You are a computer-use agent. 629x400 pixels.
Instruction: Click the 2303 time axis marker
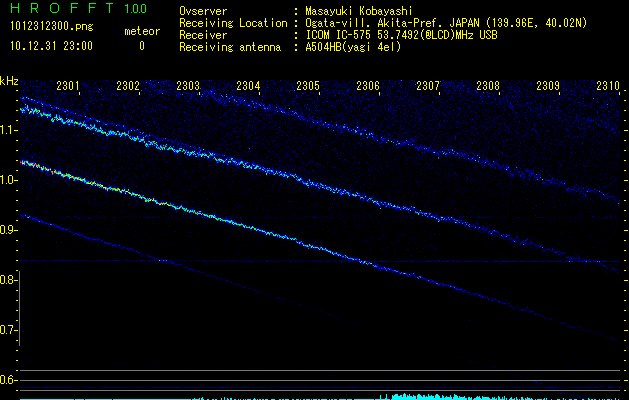tap(188, 85)
